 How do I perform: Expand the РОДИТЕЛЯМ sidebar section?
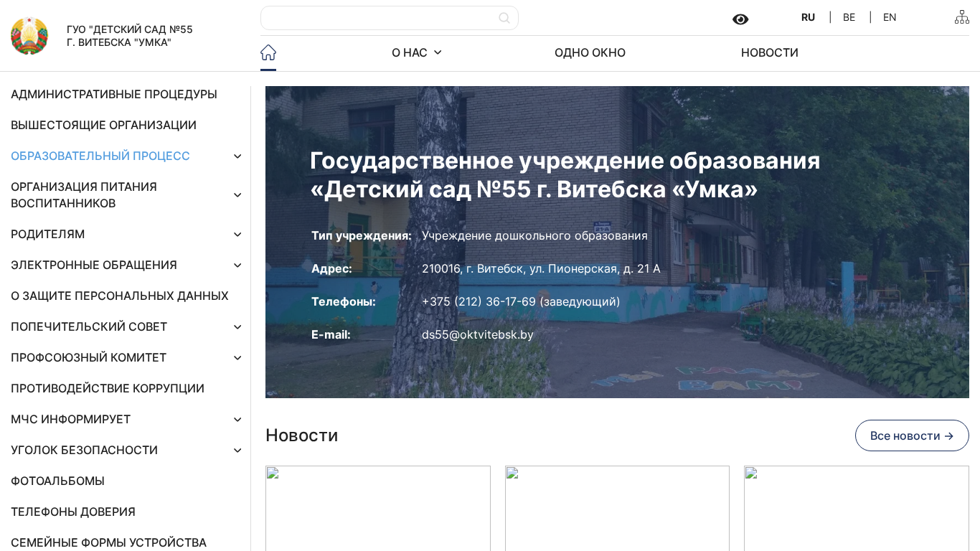point(237,235)
